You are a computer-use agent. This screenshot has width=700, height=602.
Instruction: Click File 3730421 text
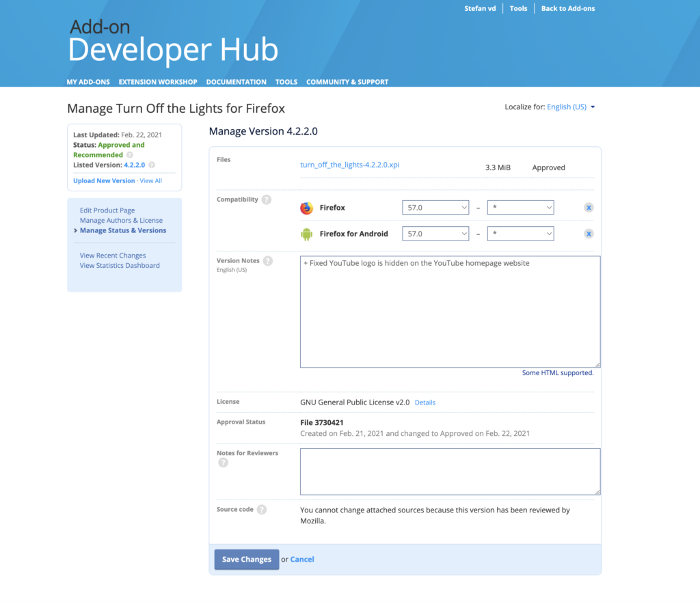click(321, 422)
